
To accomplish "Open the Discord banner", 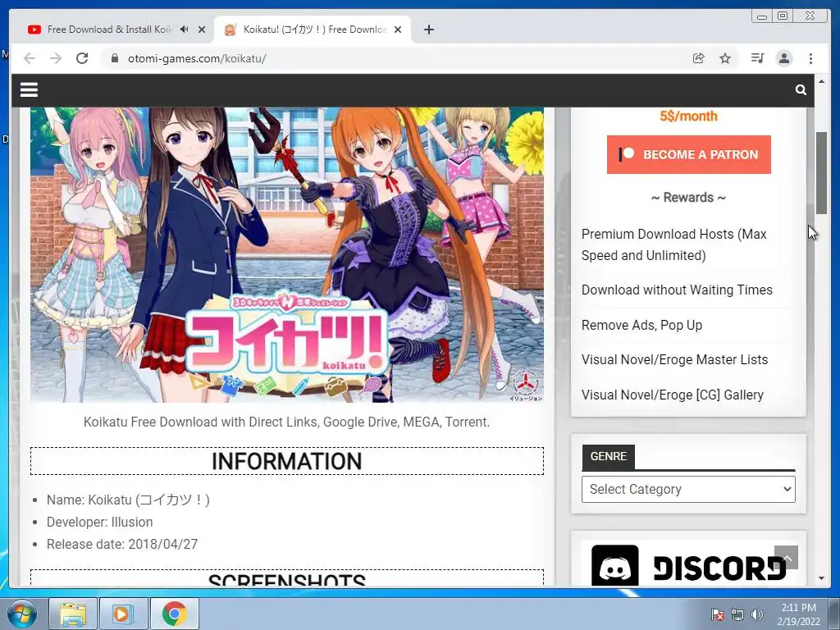I will pos(688,565).
